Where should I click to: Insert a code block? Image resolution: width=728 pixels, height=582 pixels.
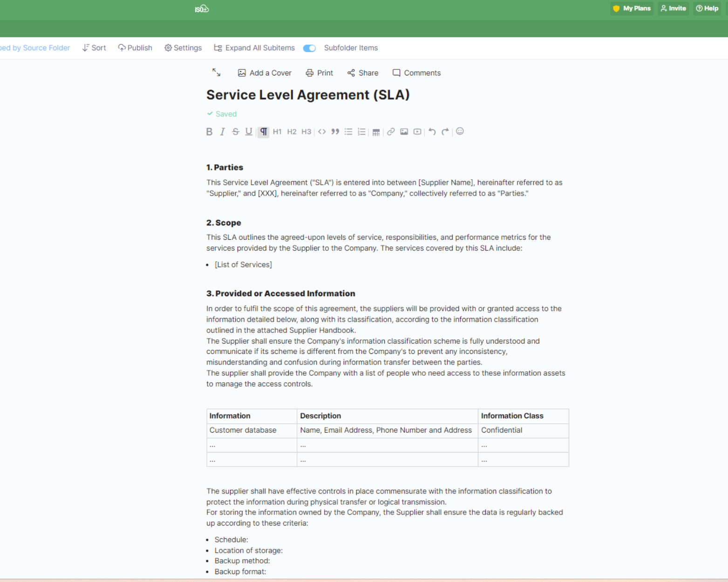pos(322,132)
